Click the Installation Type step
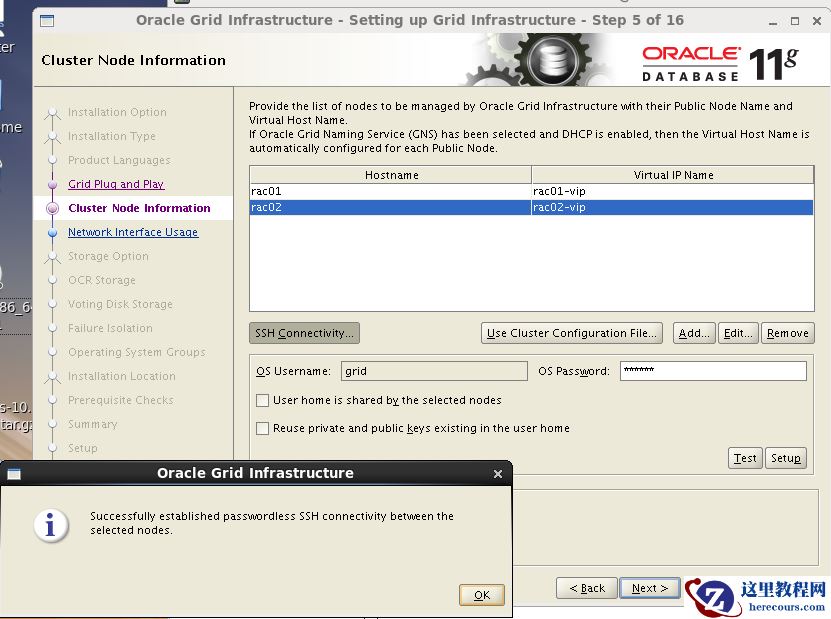Image resolution: width=831 pixels, height=619 pixels. [112, 136]
